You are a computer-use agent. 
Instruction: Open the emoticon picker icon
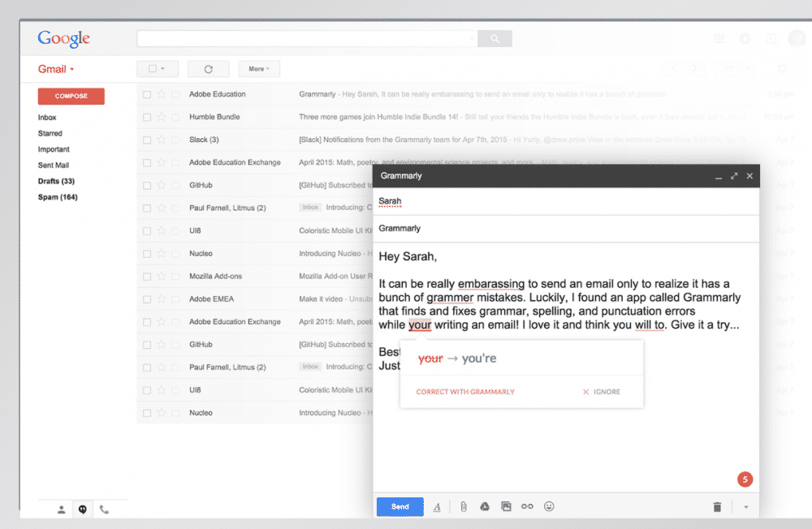coord(549,506)
